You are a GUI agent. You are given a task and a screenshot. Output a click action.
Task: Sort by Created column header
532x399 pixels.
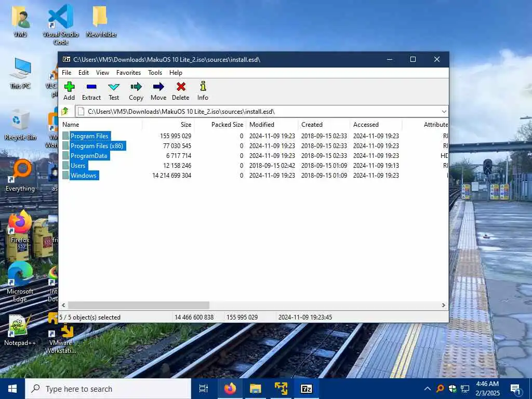point(324,125)
